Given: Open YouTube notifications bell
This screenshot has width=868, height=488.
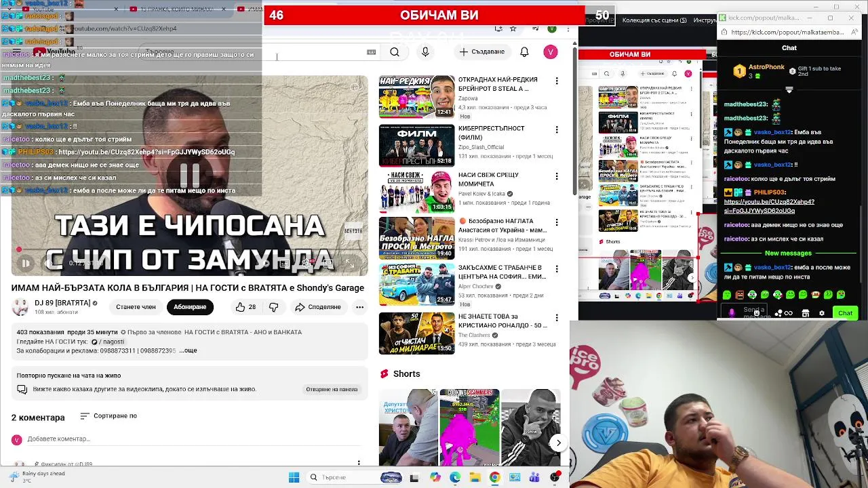Looking at the screenshot, I should point(524,52).
